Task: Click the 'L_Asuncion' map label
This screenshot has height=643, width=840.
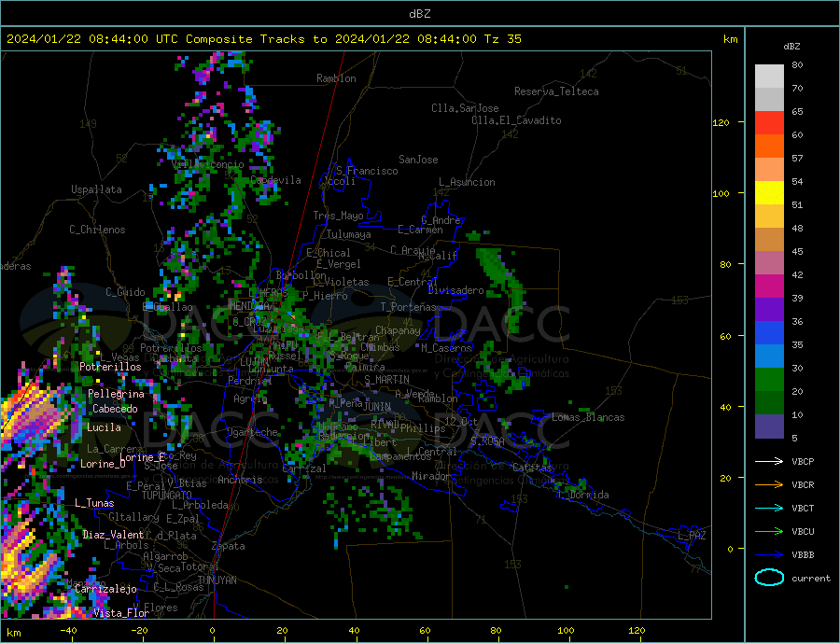Action: coord(467,182)
